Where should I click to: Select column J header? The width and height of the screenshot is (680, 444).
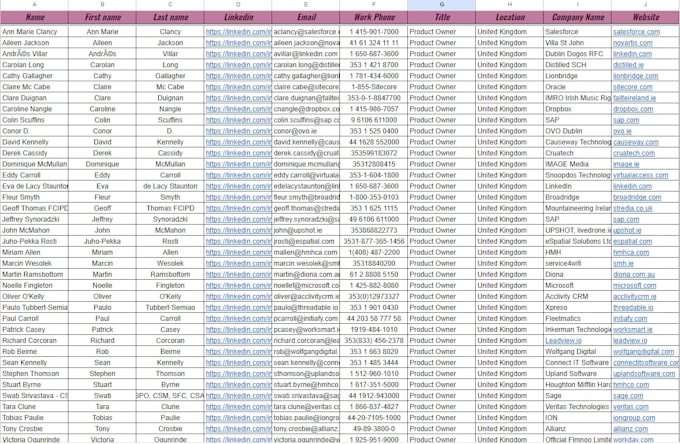(x=645, y=4)
